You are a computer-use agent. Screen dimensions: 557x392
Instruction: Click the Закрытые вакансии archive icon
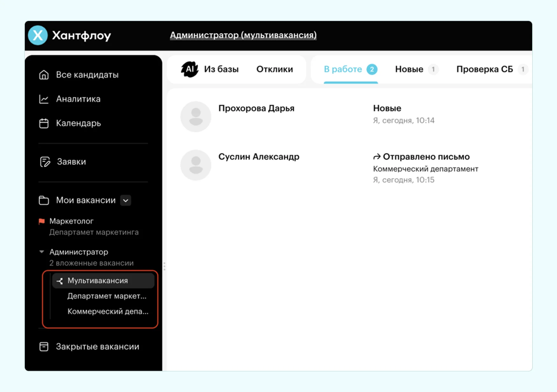click(x=44, y=346)
